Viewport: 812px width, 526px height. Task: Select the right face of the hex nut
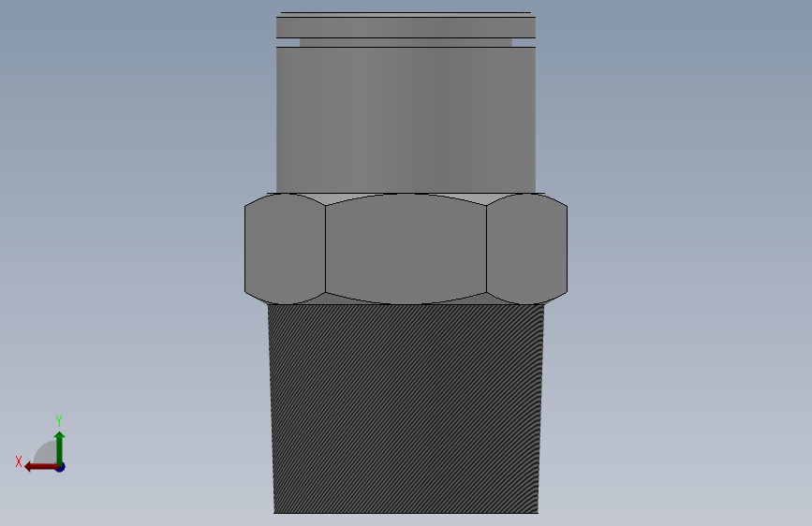coord(527,249)
